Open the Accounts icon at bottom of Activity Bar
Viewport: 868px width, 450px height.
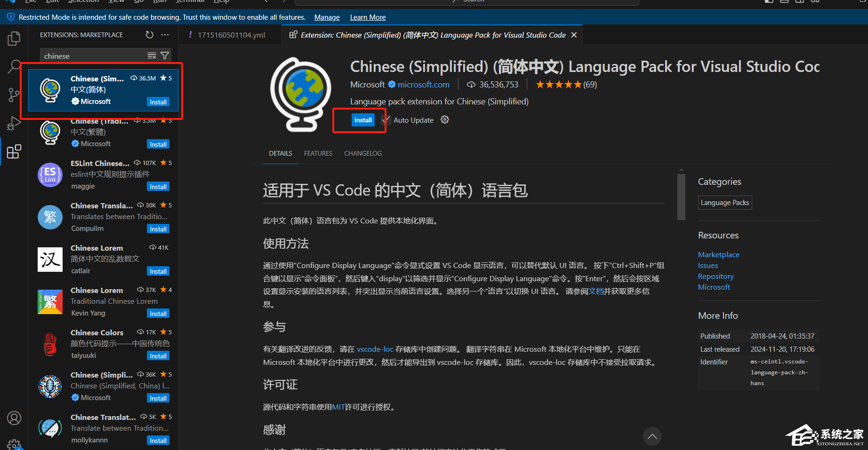tap(14, 418)
